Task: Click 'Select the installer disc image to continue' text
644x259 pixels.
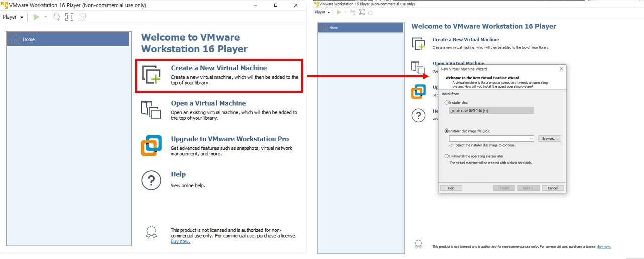Action: coord(485,145)
